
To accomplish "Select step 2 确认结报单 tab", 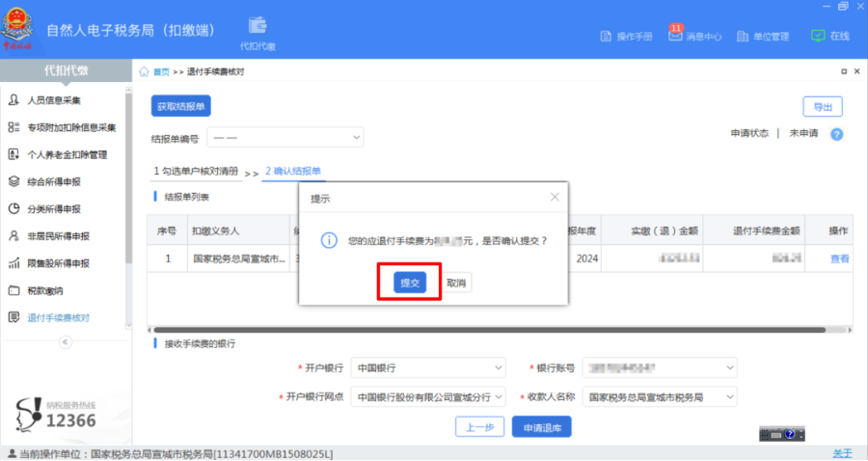I will [293, 171].
